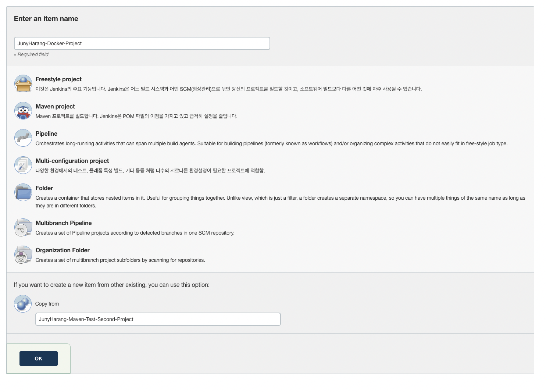This screenshot has height=392, width=546.
Task: Click the Folder 'Creates a container' description
Action: (x=280, y=202)
